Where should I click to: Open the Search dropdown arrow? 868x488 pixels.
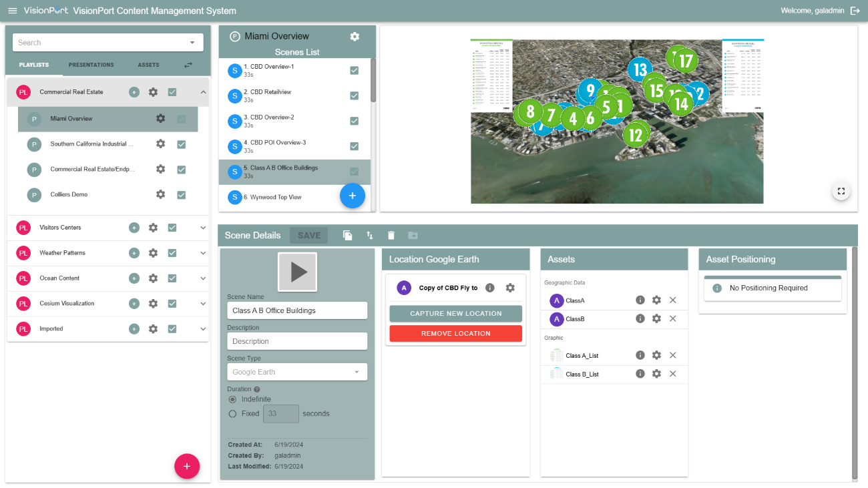coord(193,43)
